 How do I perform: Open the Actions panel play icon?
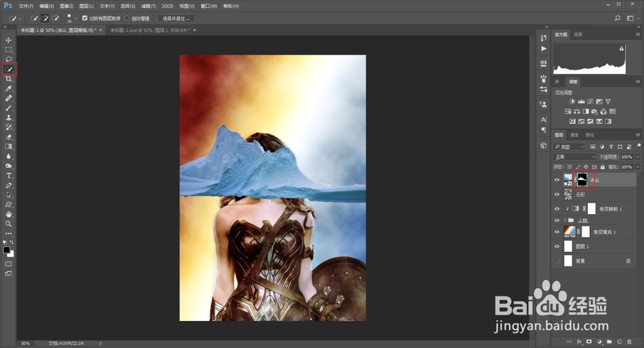click(544, 48)
